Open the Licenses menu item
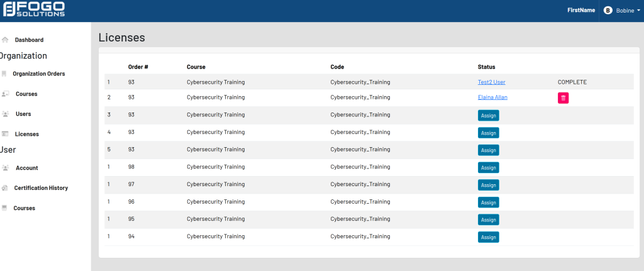 tap(27, 134)
